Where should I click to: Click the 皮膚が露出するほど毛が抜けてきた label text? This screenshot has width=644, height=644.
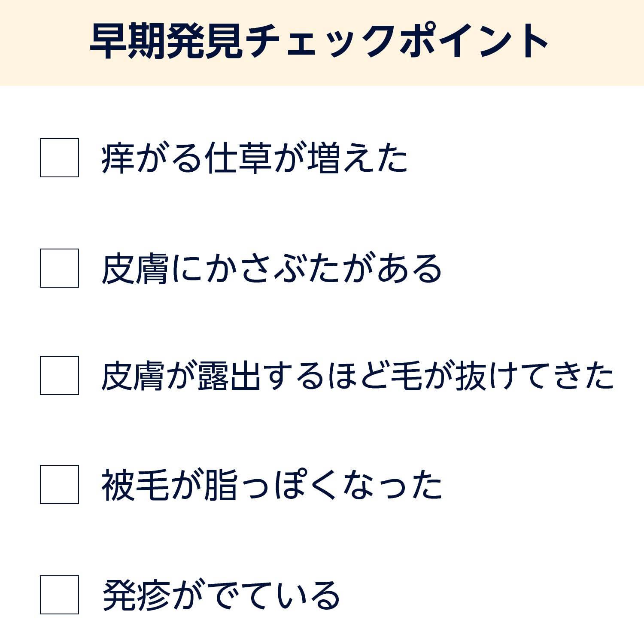coord(357,376)
